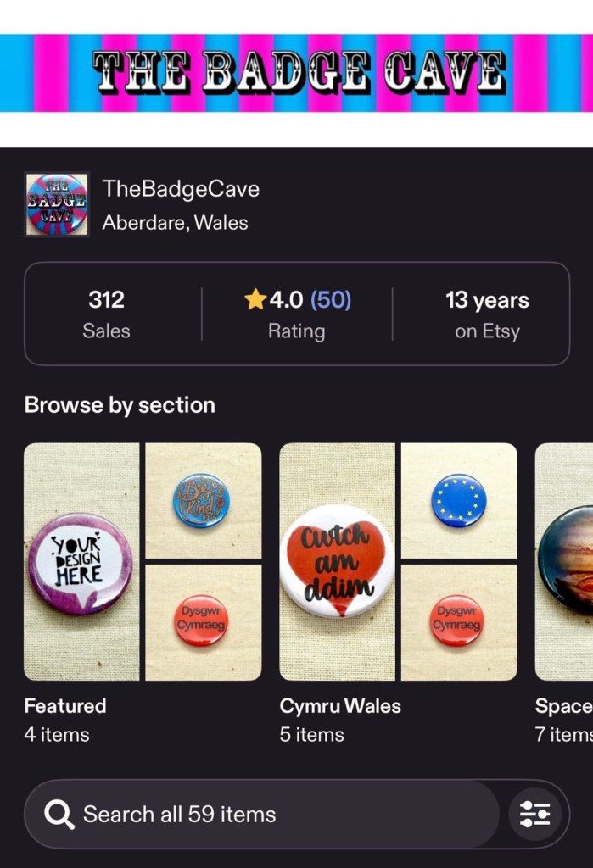
Task: Tap The Badge Cave banner image
Action: pos(297,73)
